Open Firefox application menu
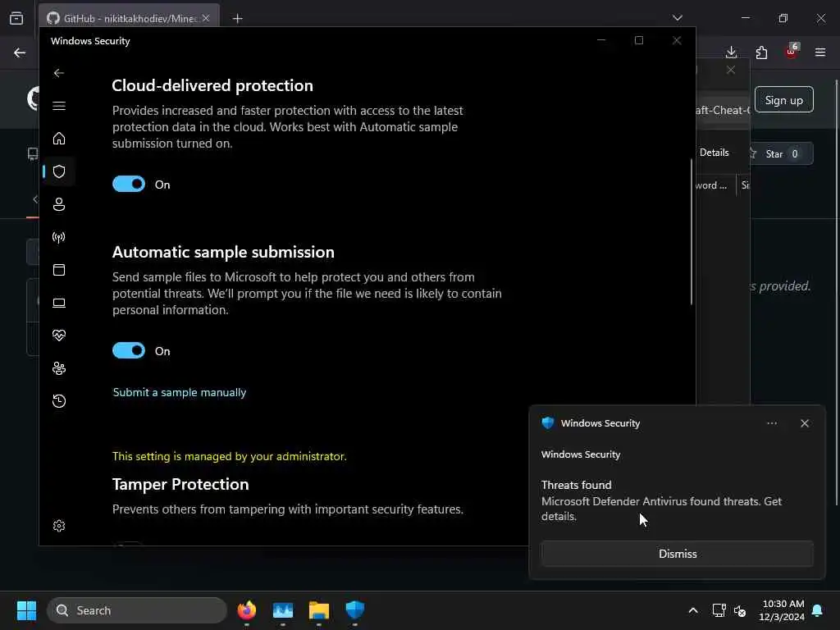Image resolution: width=840 pixels, height=630 pixels. tap(820, 52)
